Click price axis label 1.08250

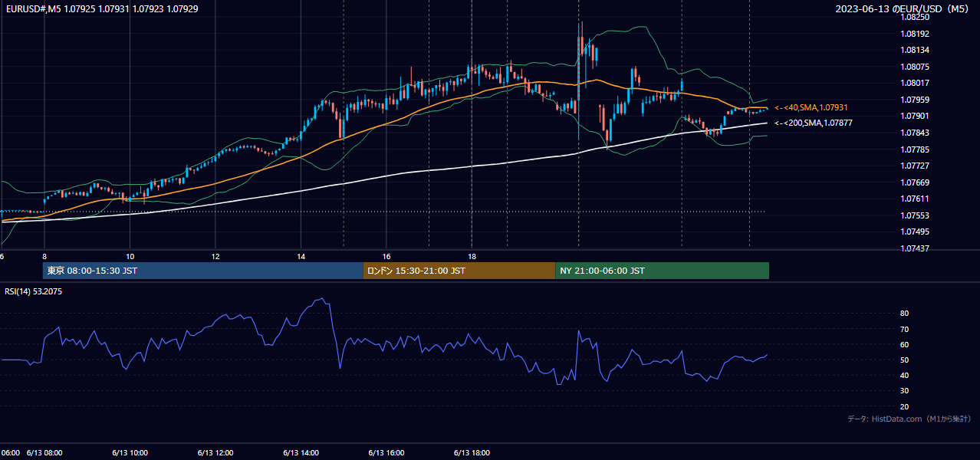click(915, 17)
